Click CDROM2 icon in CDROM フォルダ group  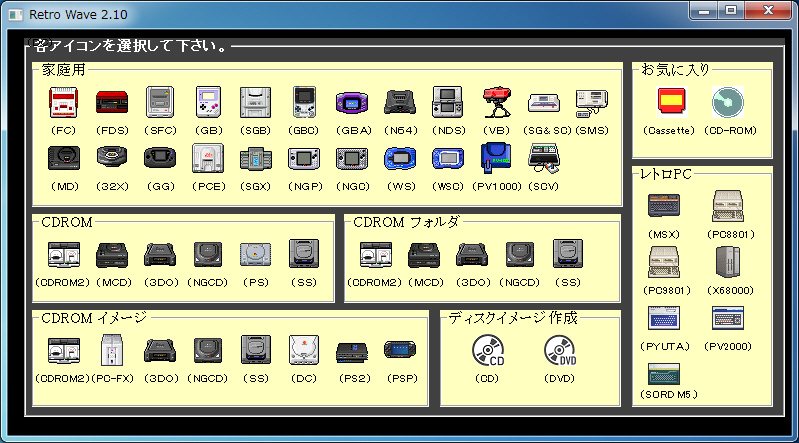click(376, 254)
